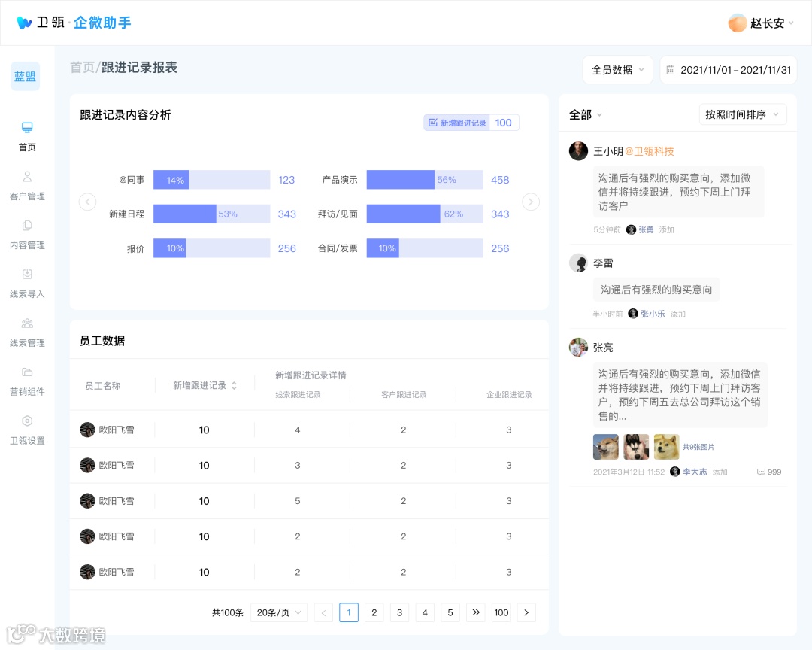Go to page 4

click(x=425, y=612)
